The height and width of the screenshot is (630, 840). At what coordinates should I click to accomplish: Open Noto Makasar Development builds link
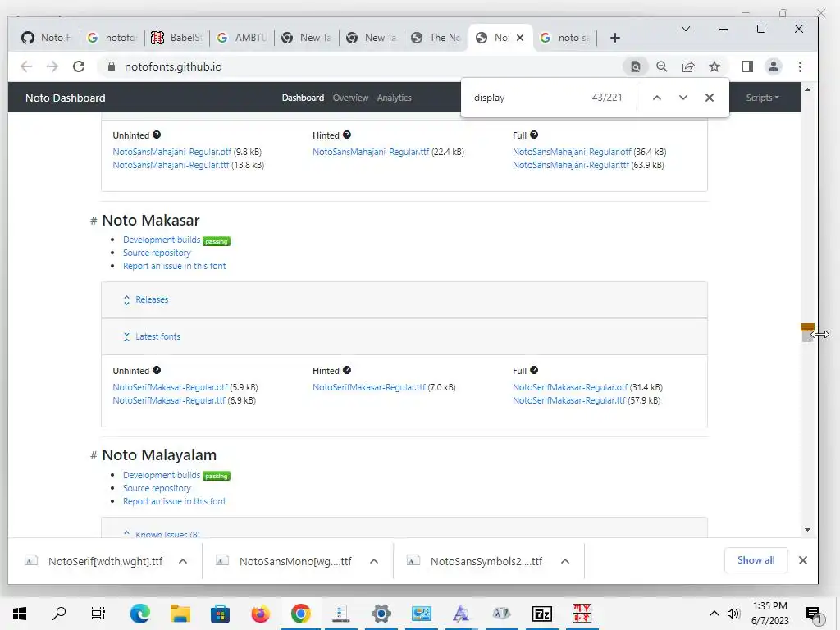(x=162, y=240)
